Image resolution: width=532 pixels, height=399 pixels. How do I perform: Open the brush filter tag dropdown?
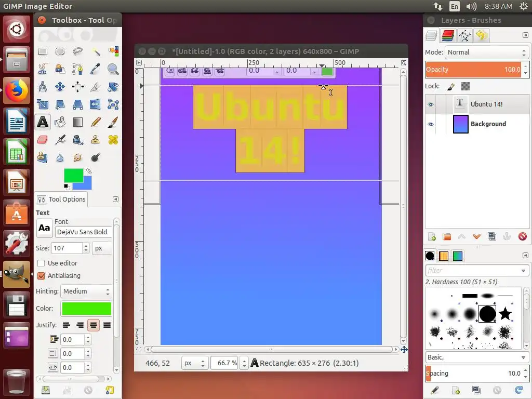pos(524,270)
